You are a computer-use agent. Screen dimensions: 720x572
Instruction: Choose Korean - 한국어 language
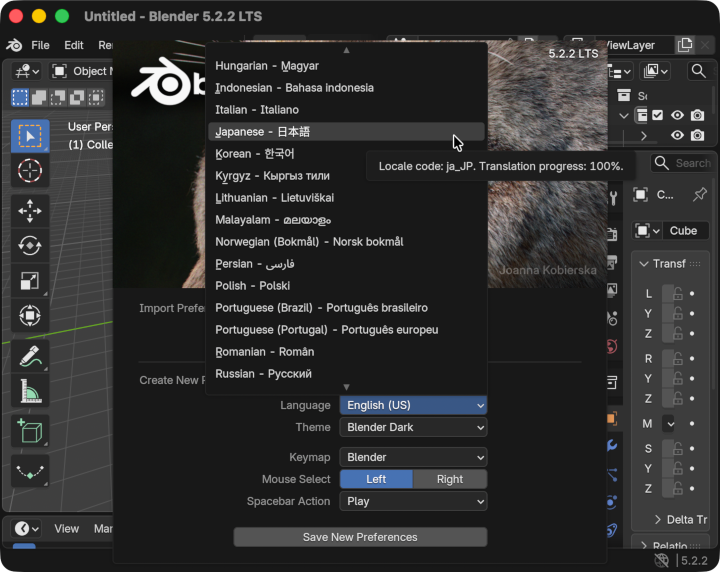[347, 154]
